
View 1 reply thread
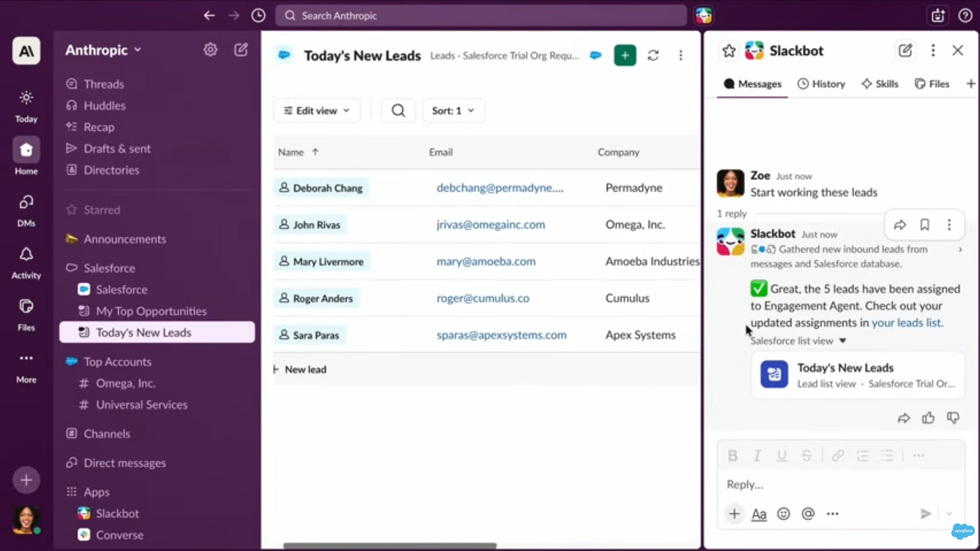[732, 214]
